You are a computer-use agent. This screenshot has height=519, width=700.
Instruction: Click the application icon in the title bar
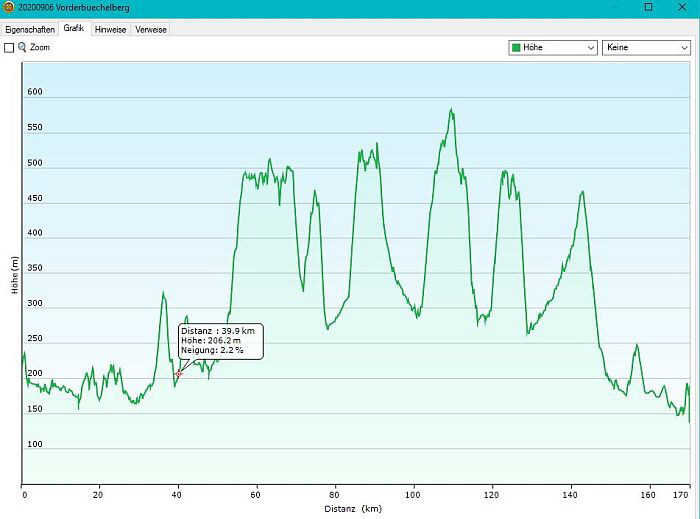(x=8, y=7)
